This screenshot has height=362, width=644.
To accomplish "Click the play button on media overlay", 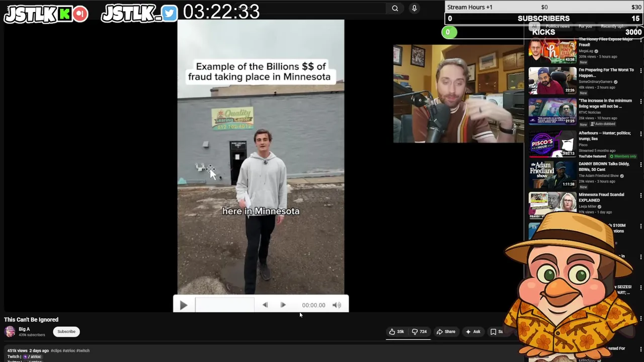I will point(184,305).
